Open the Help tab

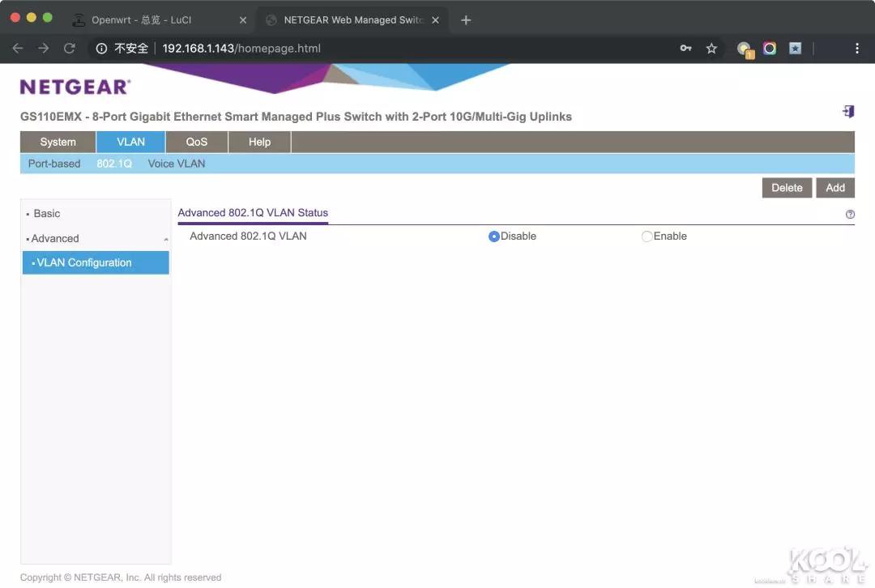(x=259, y=142)
